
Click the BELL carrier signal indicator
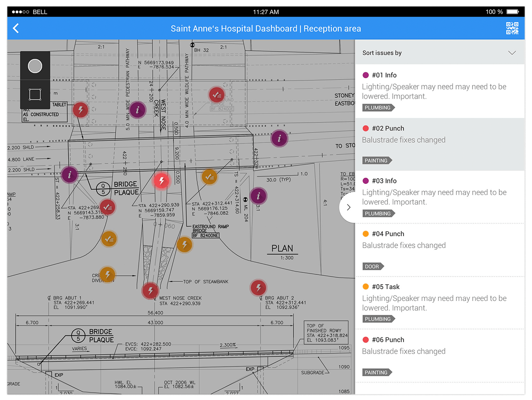point(29,12)
